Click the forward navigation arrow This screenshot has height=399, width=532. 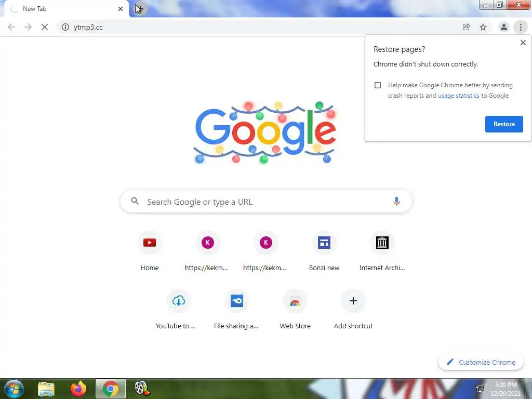point(28,27)
